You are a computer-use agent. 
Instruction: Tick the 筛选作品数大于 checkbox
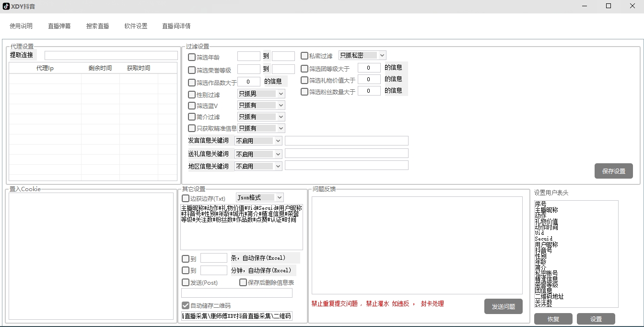coord(192,83)
